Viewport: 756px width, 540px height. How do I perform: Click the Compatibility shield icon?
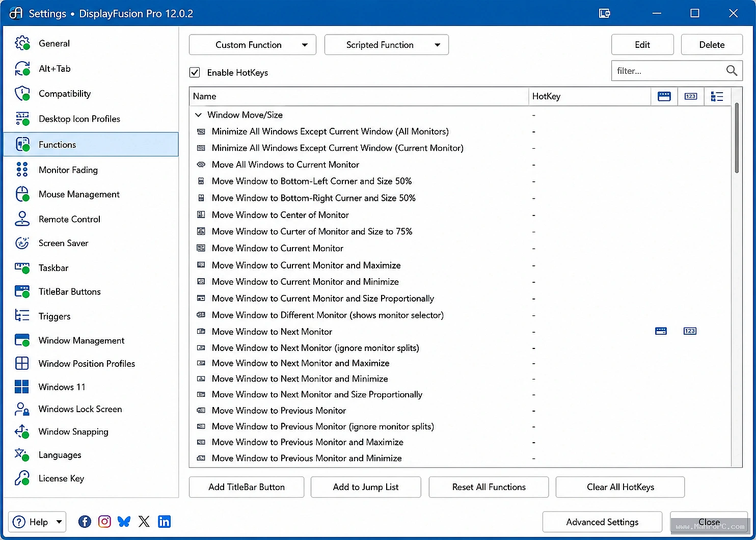22,94
